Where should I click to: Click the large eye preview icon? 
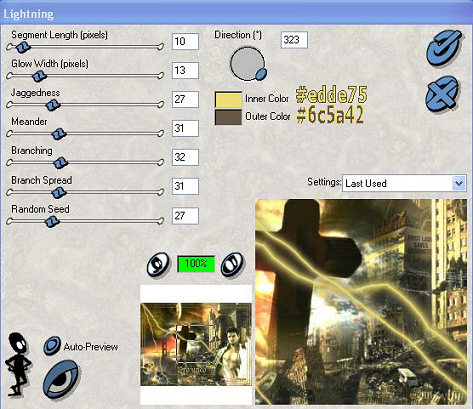[x=61, y=379]
